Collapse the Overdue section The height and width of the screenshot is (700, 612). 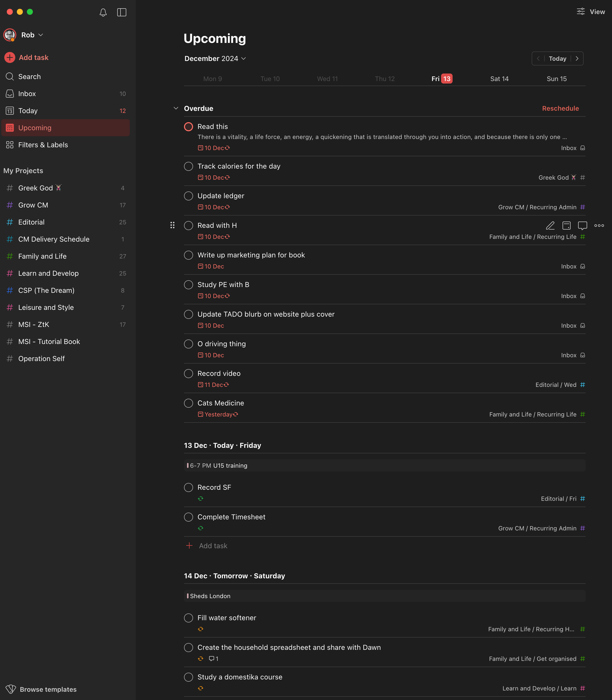coord(176,108)
